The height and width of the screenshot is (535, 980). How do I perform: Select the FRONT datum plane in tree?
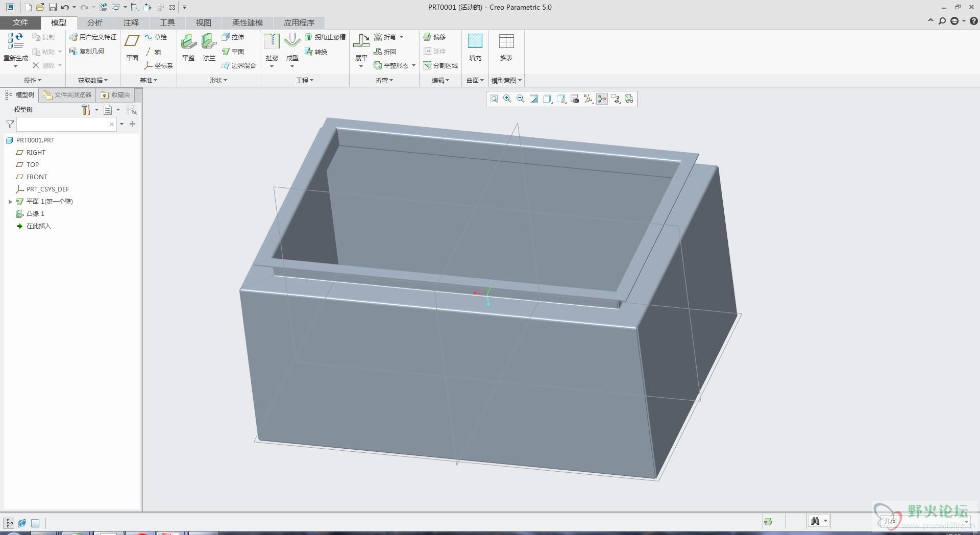coord(32,177)
